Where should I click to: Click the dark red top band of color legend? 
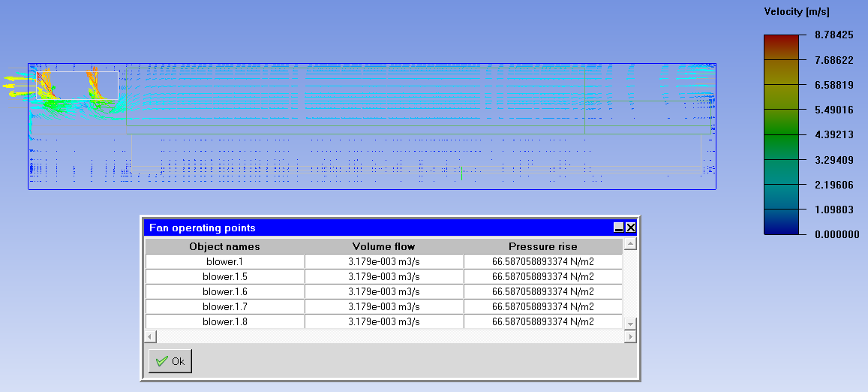(x=782, y=47)
